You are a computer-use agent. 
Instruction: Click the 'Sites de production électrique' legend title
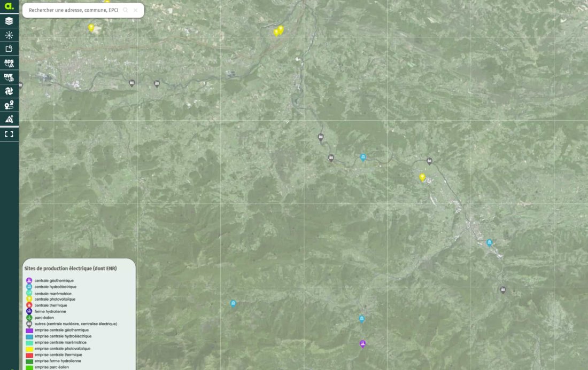coord(71,269)
